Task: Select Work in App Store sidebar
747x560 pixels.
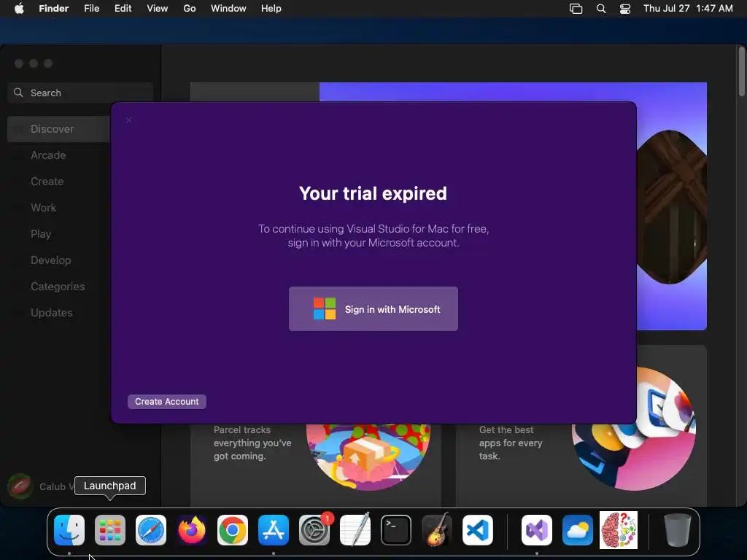Action: click(59, 208)
